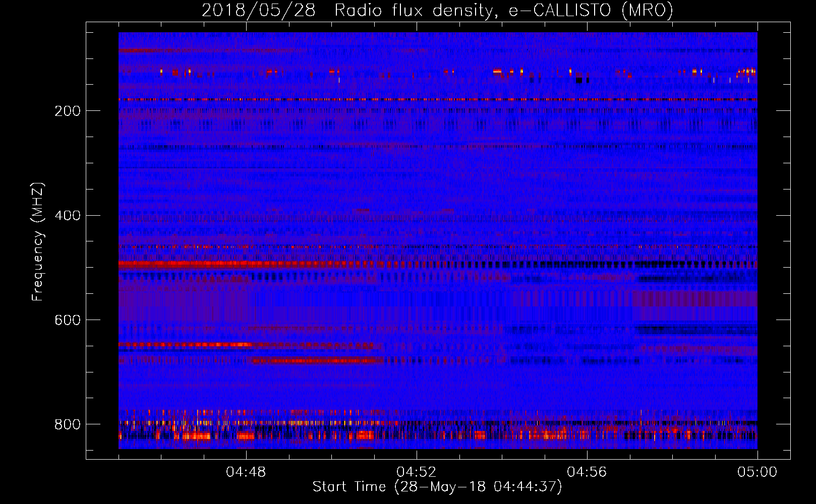Click the 600 frequency tick label
816x504 pixels.
68,320
